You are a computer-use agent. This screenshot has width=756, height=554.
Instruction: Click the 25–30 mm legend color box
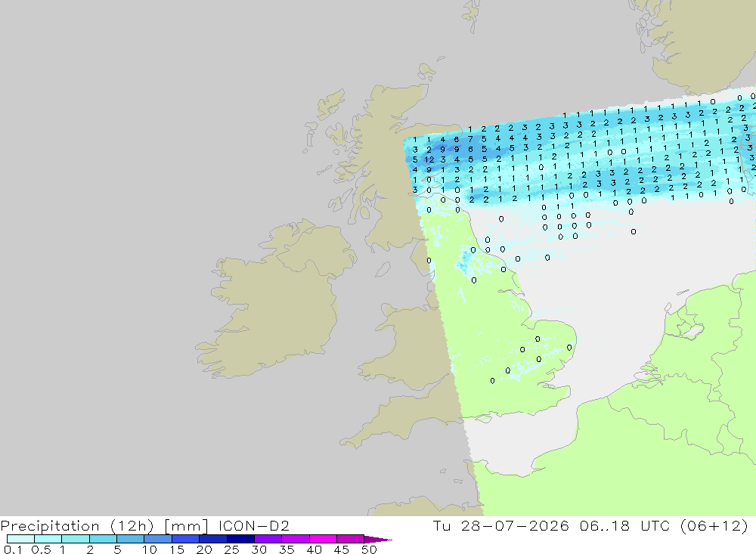coord(240,539)
